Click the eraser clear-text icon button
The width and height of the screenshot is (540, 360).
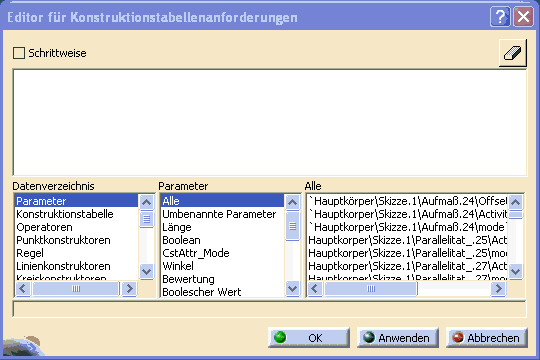pyautogui.click(x=512, y=53)
